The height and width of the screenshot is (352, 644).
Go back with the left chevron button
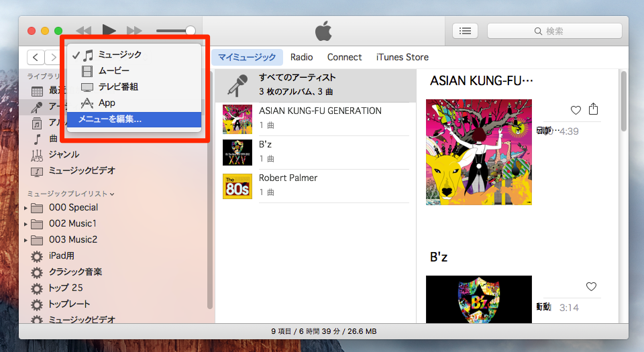tap(36, 57)
